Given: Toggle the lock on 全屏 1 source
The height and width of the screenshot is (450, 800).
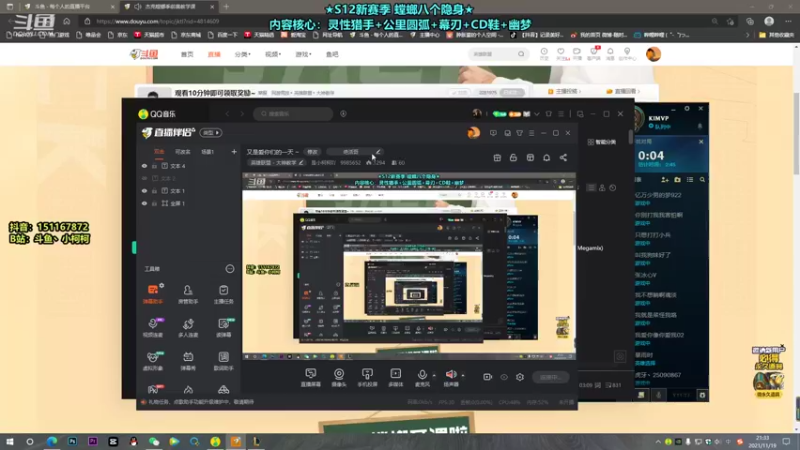Looking at the screenshot, I should (154, 203).
